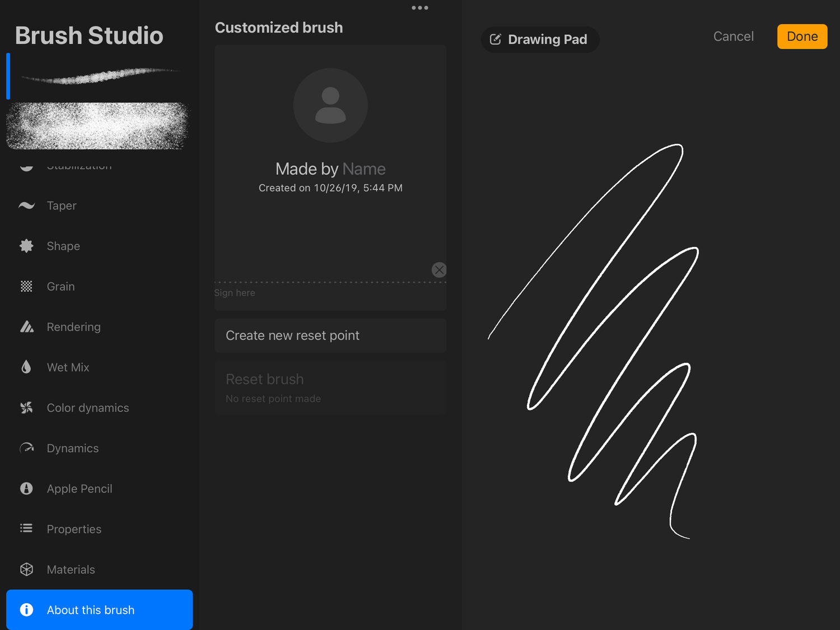Click the Drawing Pad edit icon
Image resolution: width=840 pixels, height=630 pixels.
(x=496, y=39)
